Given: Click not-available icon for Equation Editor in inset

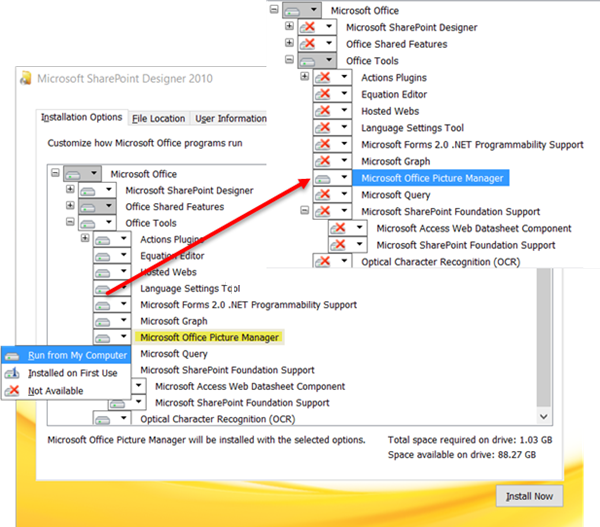Looking at the screenshot, I should pyautogui.click(x=323, y=94).
